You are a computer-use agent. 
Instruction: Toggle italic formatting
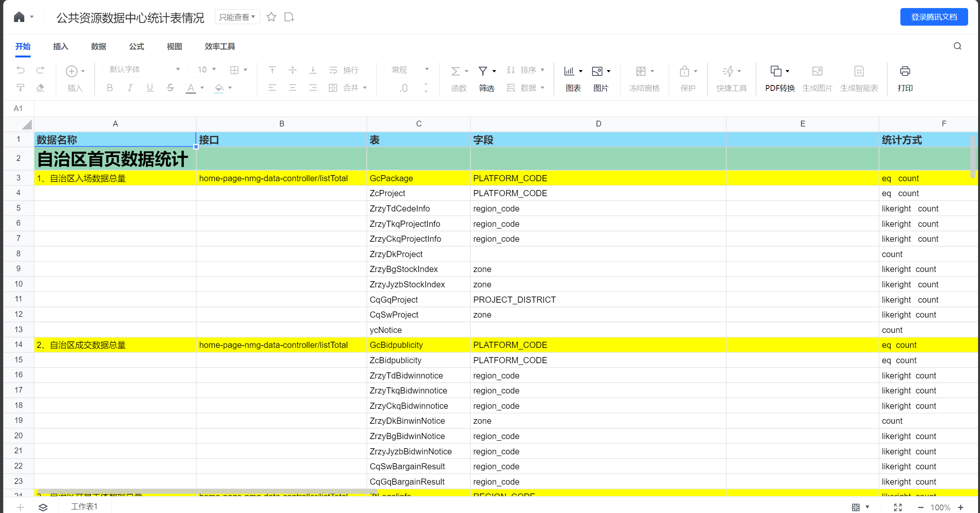[130, 88]
